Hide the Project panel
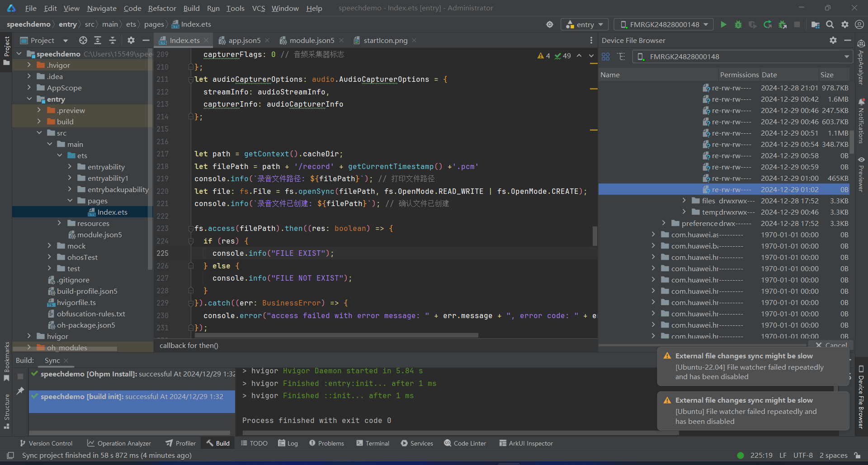This screenshot has height=465, width=868. point(146,40)
